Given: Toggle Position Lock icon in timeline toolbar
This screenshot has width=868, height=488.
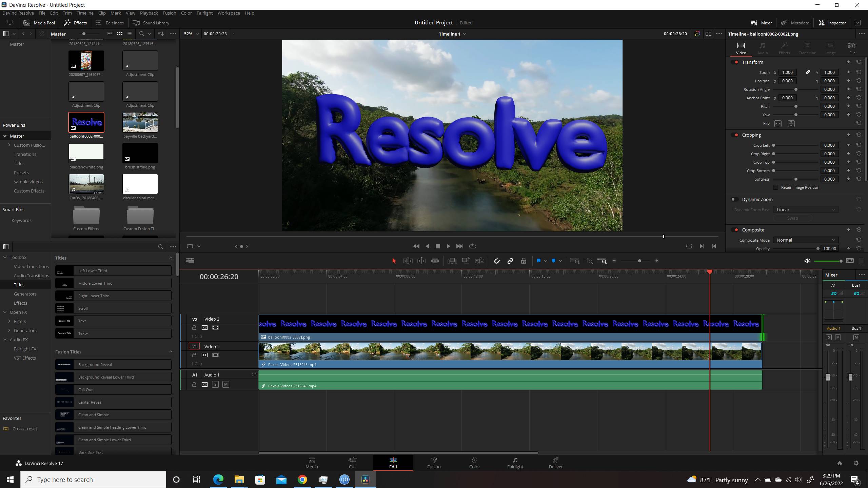Looking at the screenshot, I should click(x=524, y=261).
